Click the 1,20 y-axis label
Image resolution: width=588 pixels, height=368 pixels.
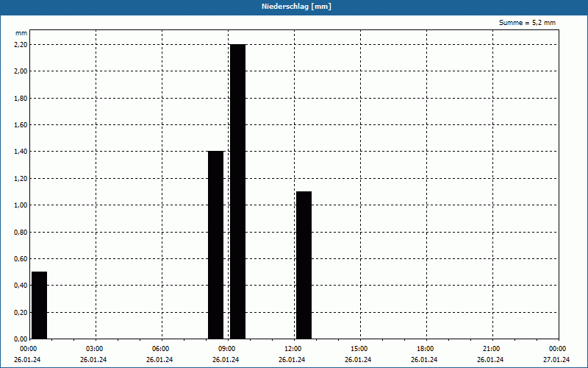(21, 178)
